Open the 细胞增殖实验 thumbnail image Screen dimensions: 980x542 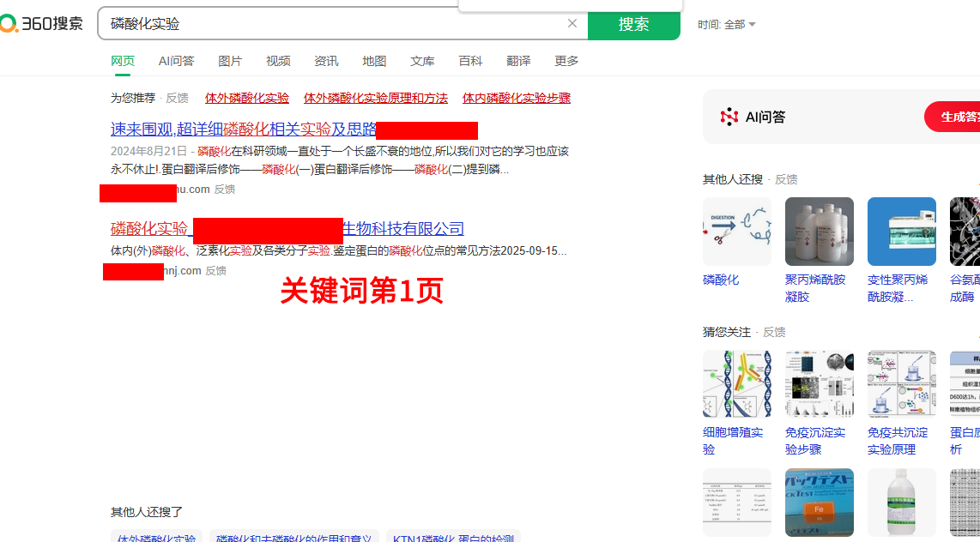(x=736, y=384)
